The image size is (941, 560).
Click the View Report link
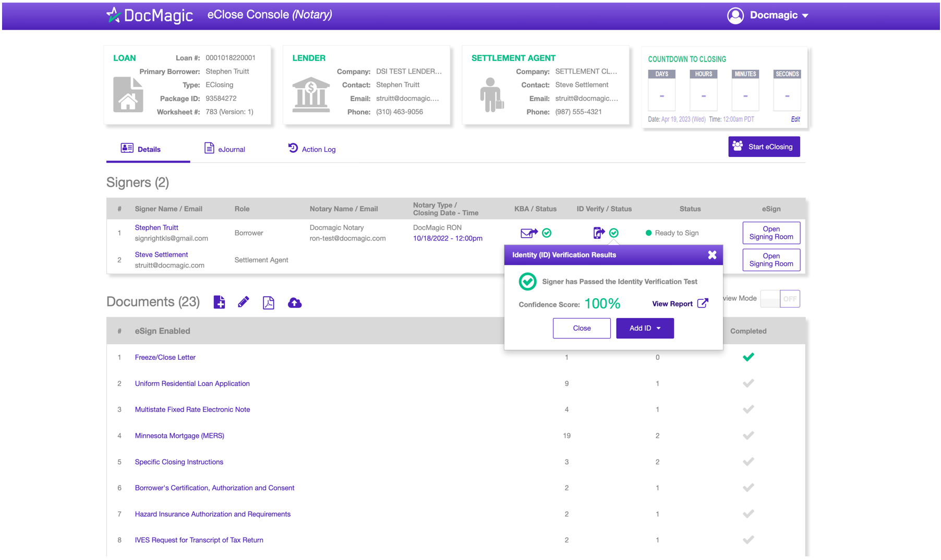672,304
